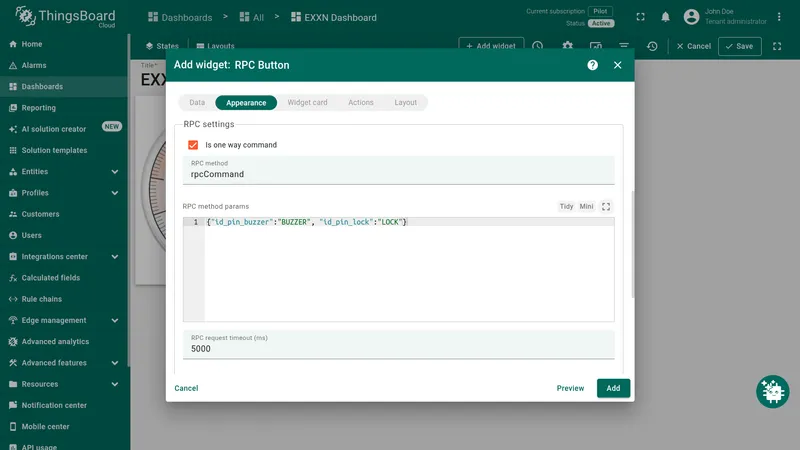This screenshot has height=450, width=800.
Task: Expand the Resources chevron
Action: click(115, 384)
